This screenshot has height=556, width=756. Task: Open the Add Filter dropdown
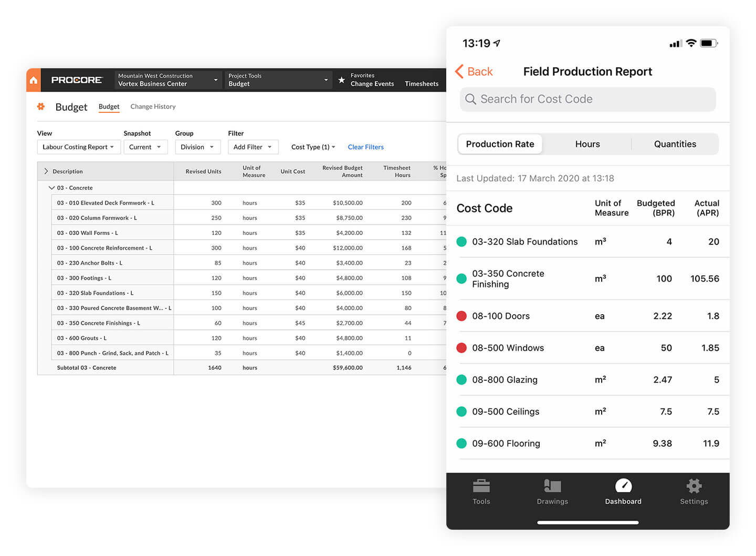coord(253,147)
